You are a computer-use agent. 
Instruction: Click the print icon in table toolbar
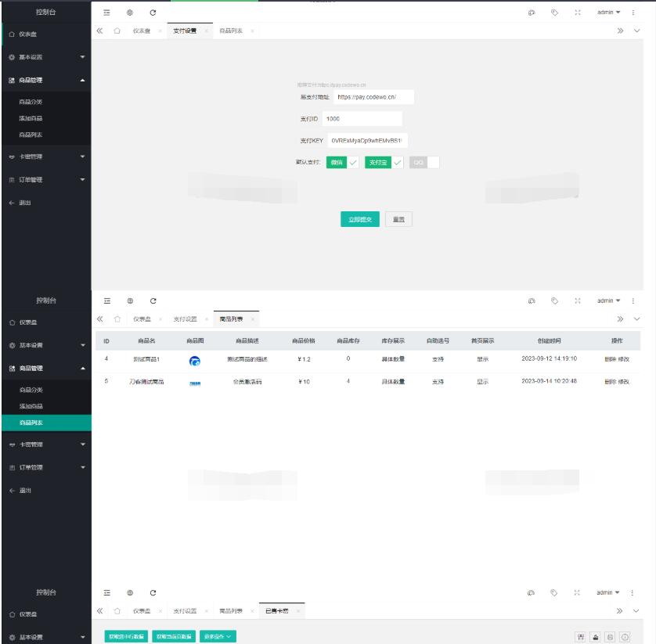point(611,637)
